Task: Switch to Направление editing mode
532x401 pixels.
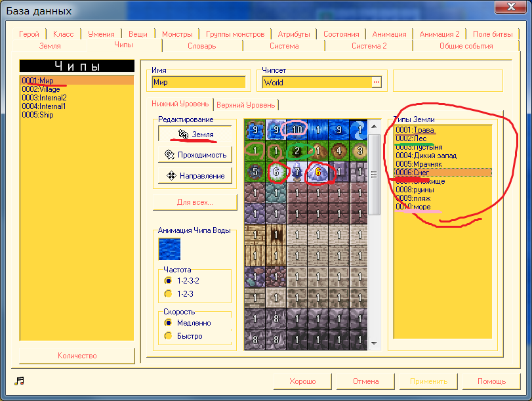Action: coord(194,175)
